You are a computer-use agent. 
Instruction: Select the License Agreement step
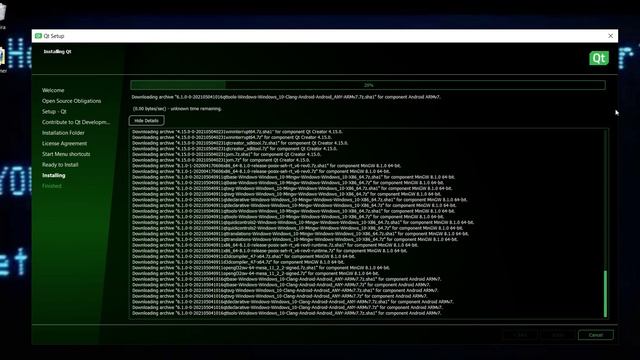[x=64, y=143]
